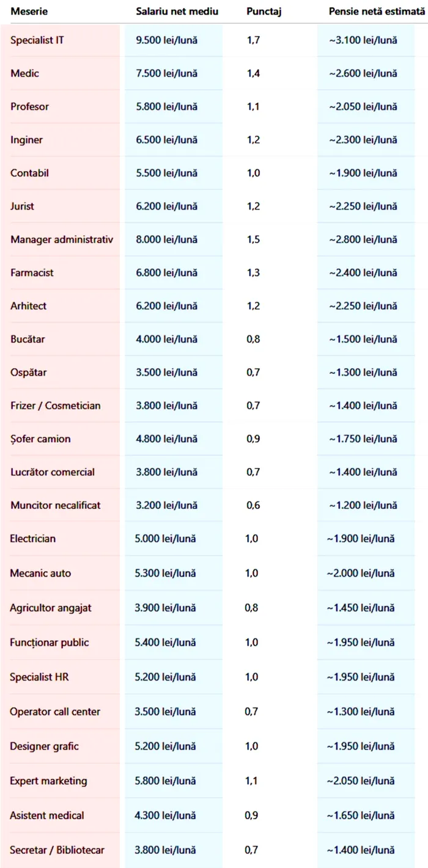Select Expert marketing's pension estimate
This screenshot has width=428, height=868.
360,781
